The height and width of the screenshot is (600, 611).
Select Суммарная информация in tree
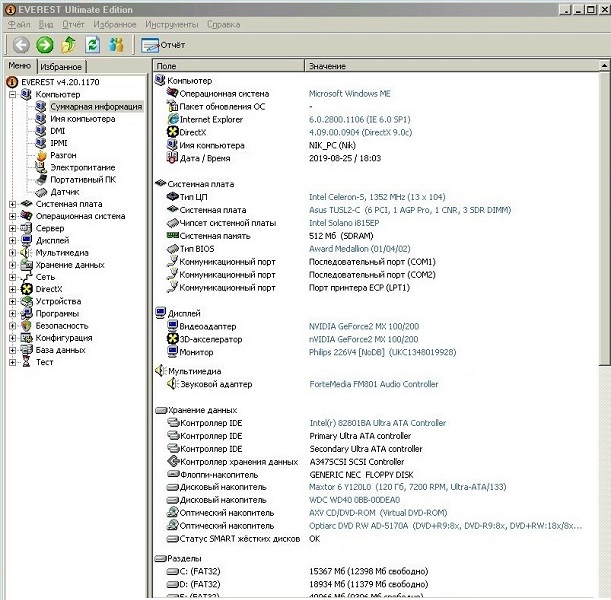pyautogui.click(x=96, y=106)
